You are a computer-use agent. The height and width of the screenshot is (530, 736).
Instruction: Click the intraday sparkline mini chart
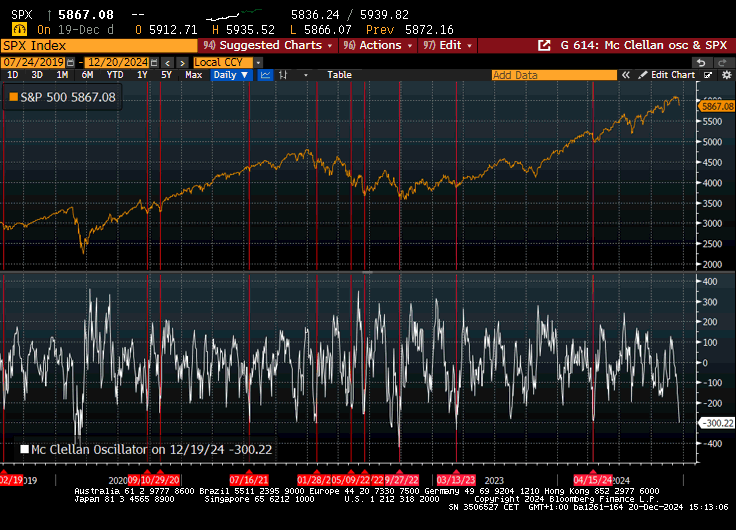coord(234,15)
